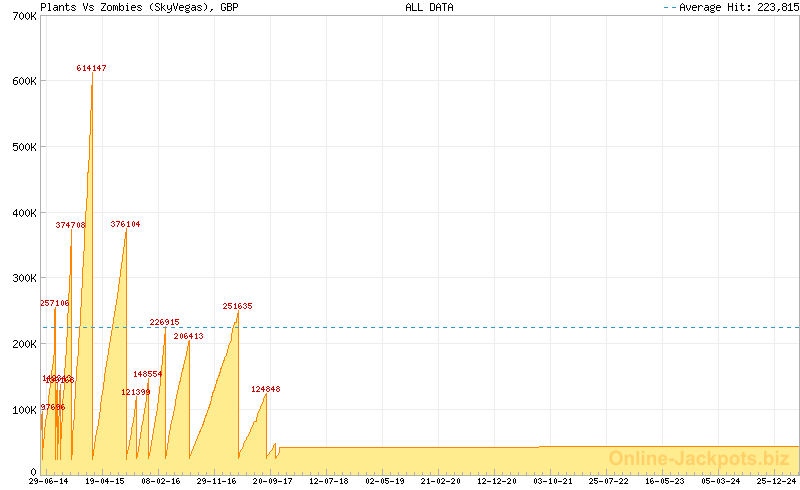Click the 374708 peak data label

70,225
